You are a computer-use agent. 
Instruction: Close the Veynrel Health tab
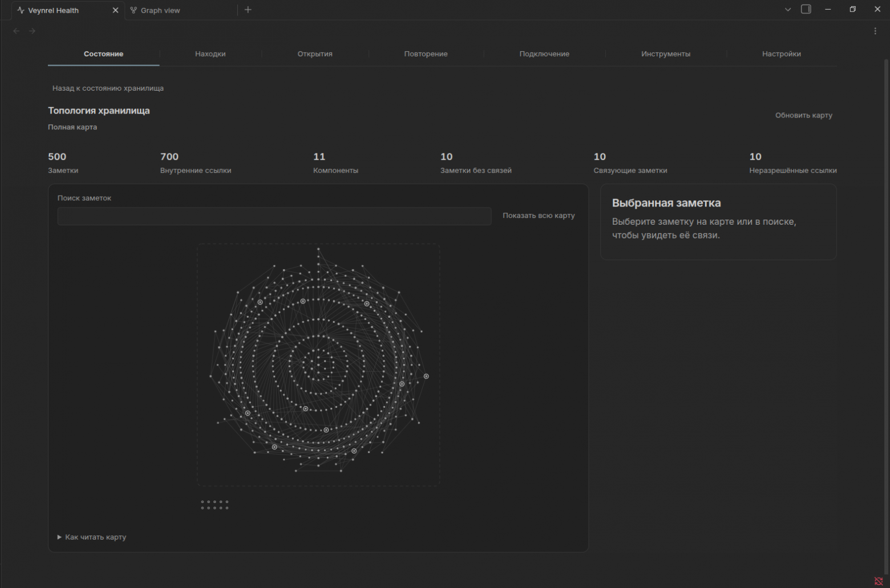click(x=115, y=10)
